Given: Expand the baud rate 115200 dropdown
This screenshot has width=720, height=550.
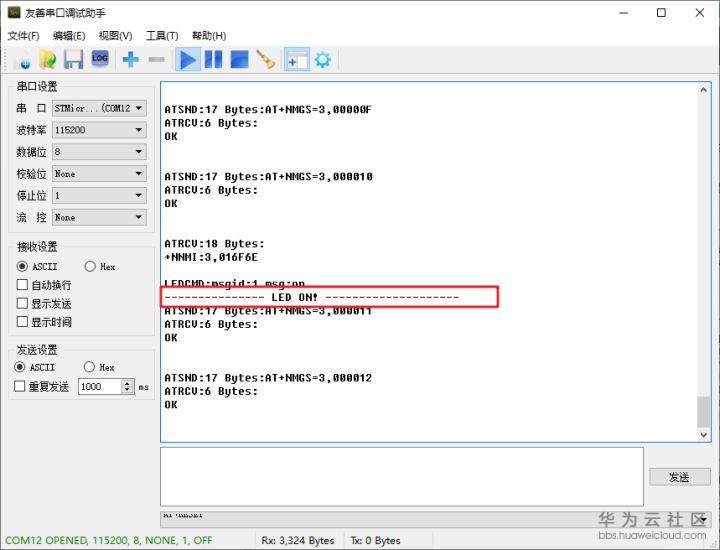Looking at the screenshot, I should pyautogui.click(x=100, y=130).
